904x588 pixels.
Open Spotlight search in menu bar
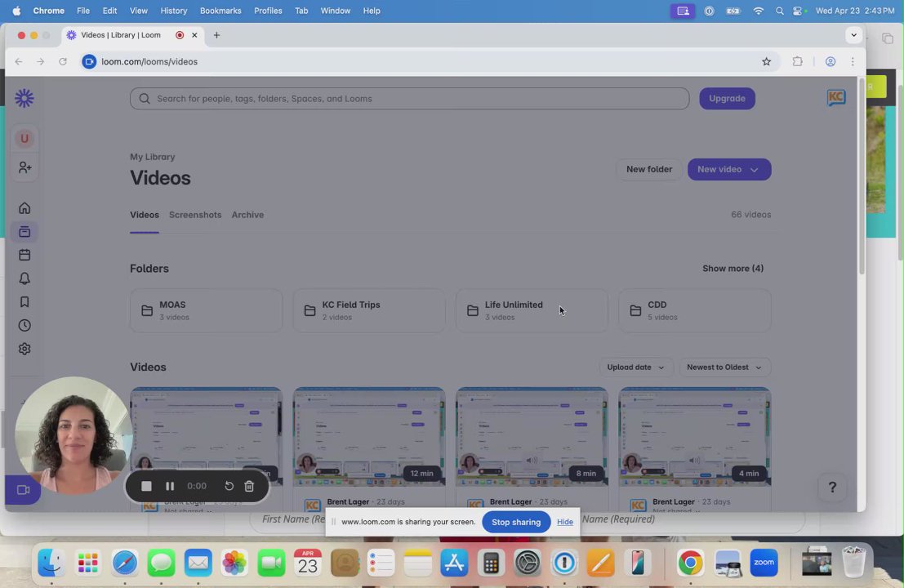[x=780, y=11]
